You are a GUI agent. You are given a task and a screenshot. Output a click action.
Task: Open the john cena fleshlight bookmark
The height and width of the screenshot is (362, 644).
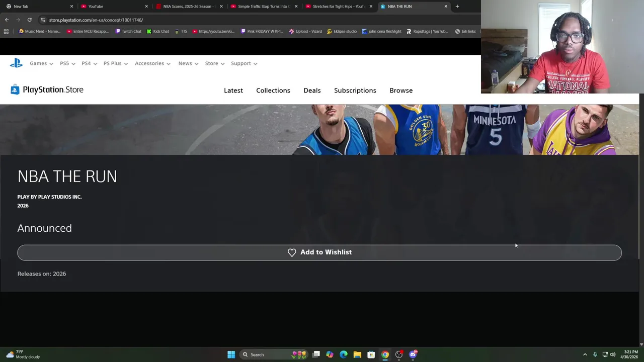(x=381, y=31)
